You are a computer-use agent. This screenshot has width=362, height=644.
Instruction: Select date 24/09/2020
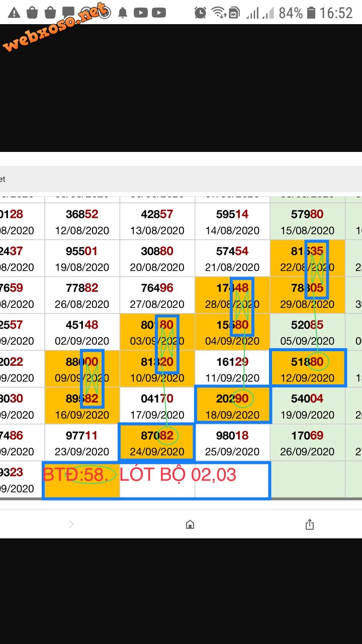157,452
